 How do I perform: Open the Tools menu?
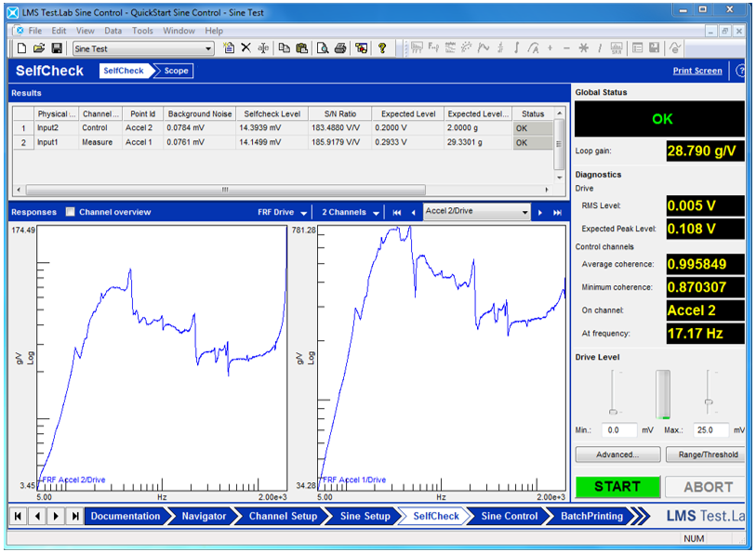(x=142, y=31)
